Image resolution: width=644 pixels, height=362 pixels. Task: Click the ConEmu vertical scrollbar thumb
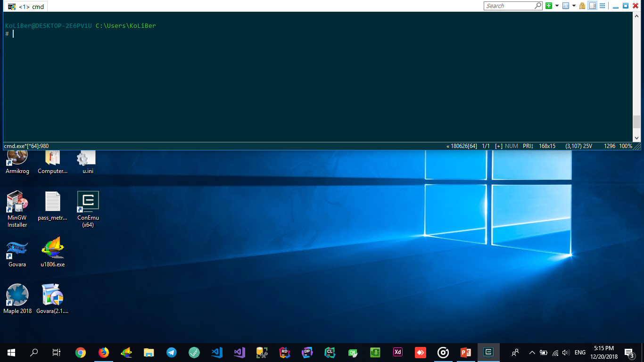[x=637, y=122]
